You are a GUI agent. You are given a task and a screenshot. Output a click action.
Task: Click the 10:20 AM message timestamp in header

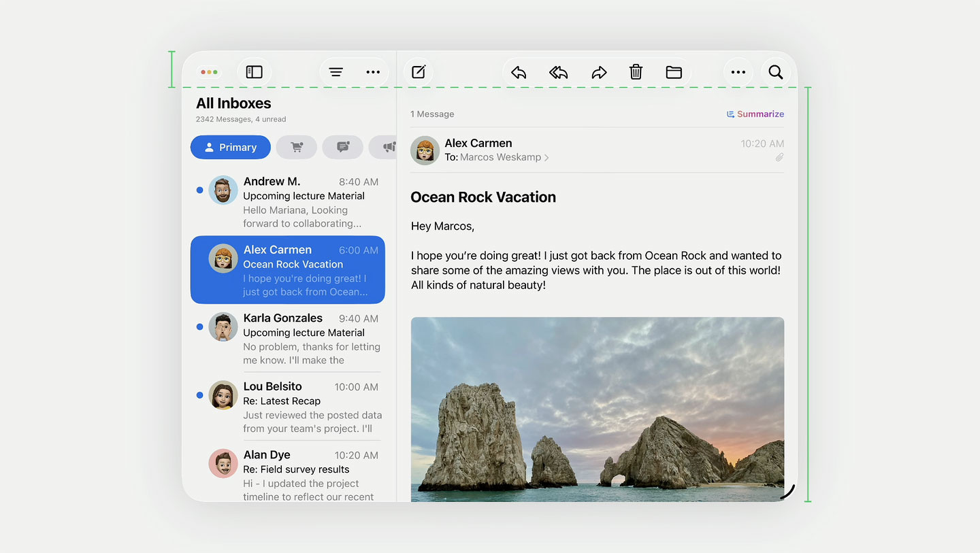(x=762, y=144)
